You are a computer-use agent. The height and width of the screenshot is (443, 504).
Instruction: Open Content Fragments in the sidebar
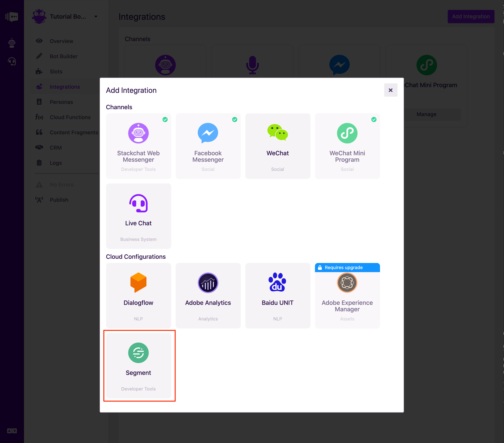click(x=74, y=132)
